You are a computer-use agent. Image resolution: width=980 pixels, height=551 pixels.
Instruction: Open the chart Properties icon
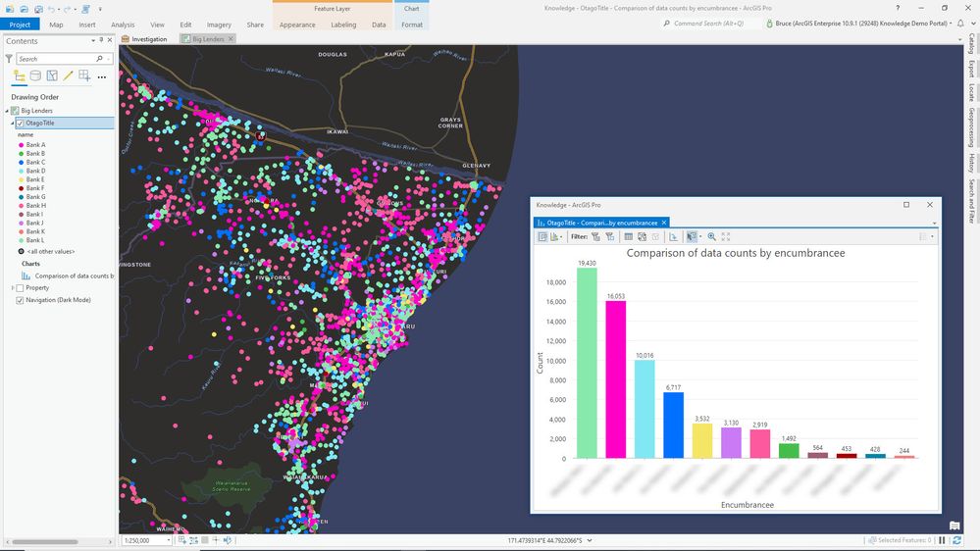point(542,236)
